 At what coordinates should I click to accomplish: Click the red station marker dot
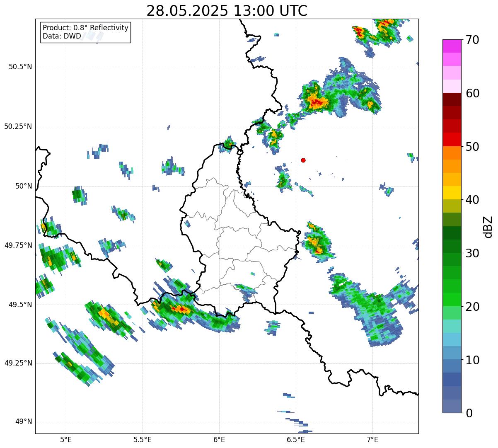[303, 160]
